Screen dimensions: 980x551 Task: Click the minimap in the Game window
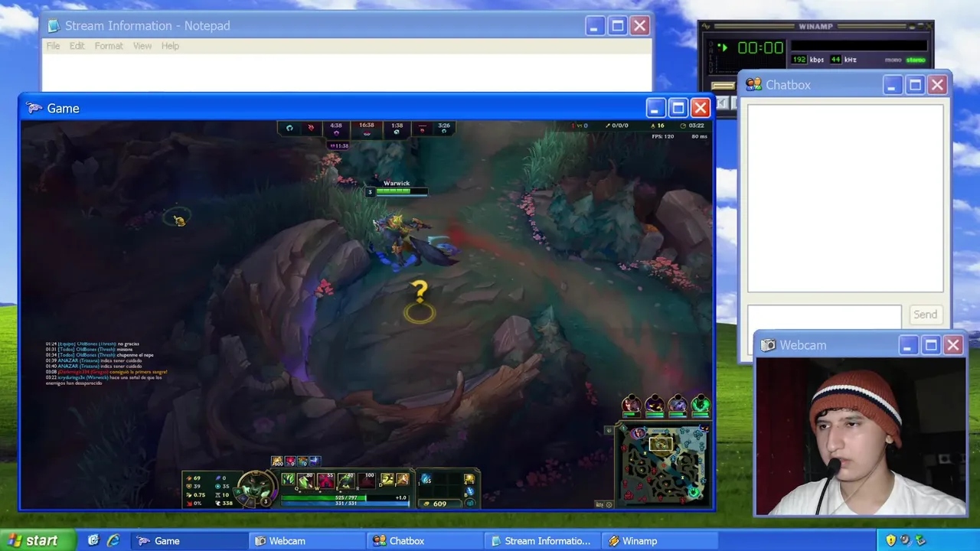click(663, 465)
